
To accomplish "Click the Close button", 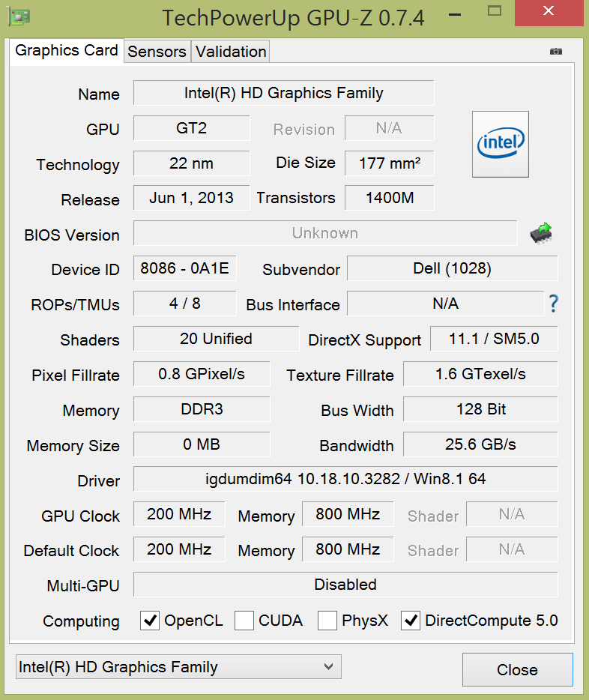I will [x=518, y=669].
